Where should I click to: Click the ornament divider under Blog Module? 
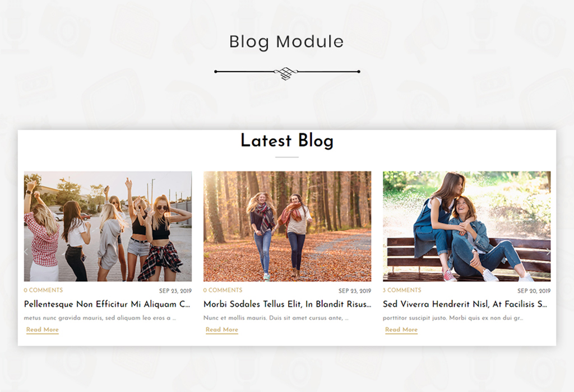click(x=287, y=72)
